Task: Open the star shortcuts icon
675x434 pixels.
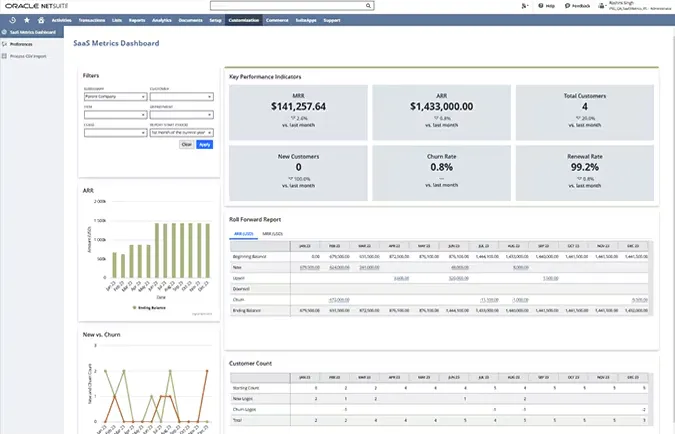Action: coord(26,19)
